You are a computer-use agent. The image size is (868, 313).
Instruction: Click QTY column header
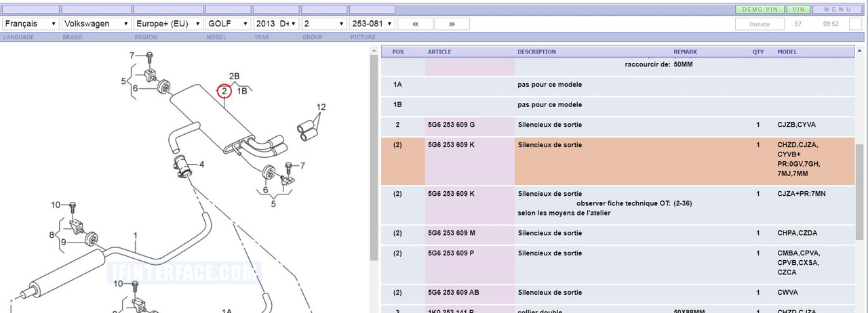pyautogui.click(x=757, y=52)
